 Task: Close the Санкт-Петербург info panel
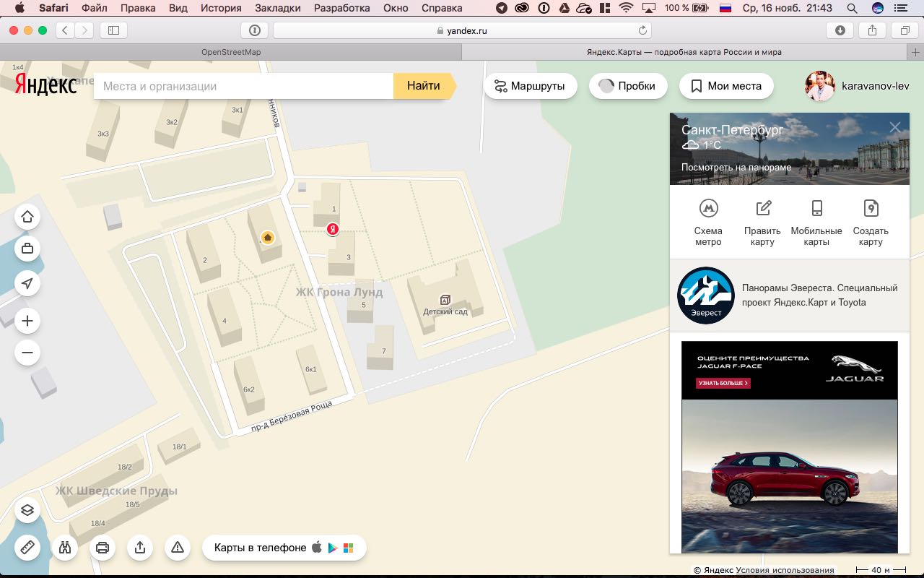pos(895,128)
